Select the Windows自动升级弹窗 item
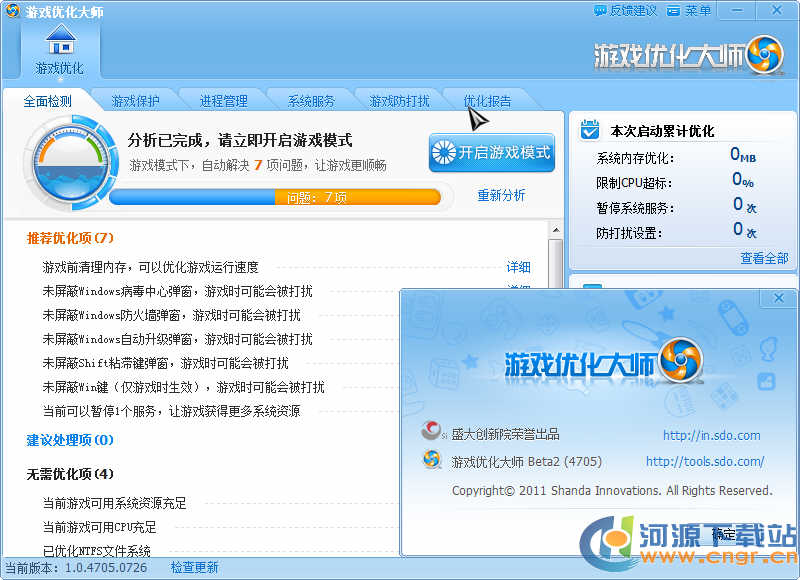The height and width of the screenshot is (580, 800). [177, 339]
